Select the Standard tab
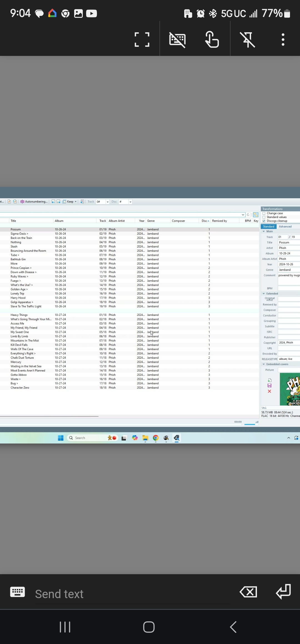The width and height of the screenshot is (300, 644). click(268, 227)
